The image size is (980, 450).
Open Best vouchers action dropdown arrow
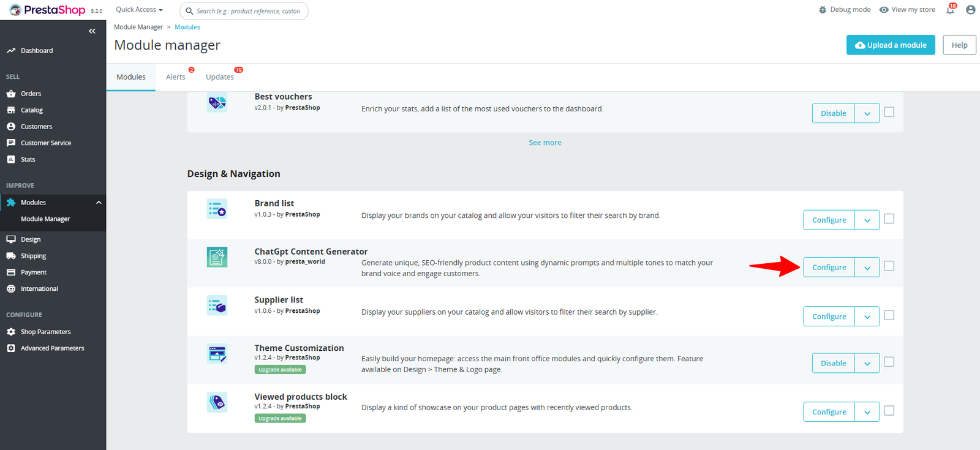click(x=867, y=113)
